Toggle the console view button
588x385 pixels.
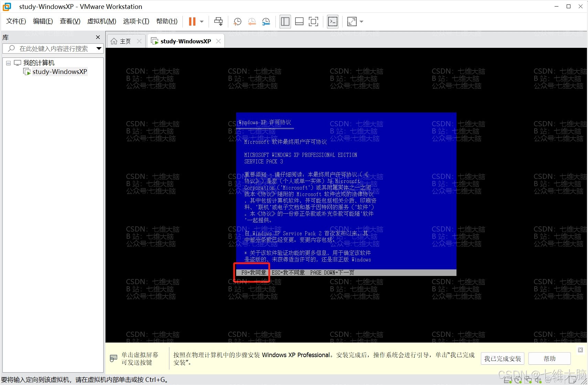[333, 22]
